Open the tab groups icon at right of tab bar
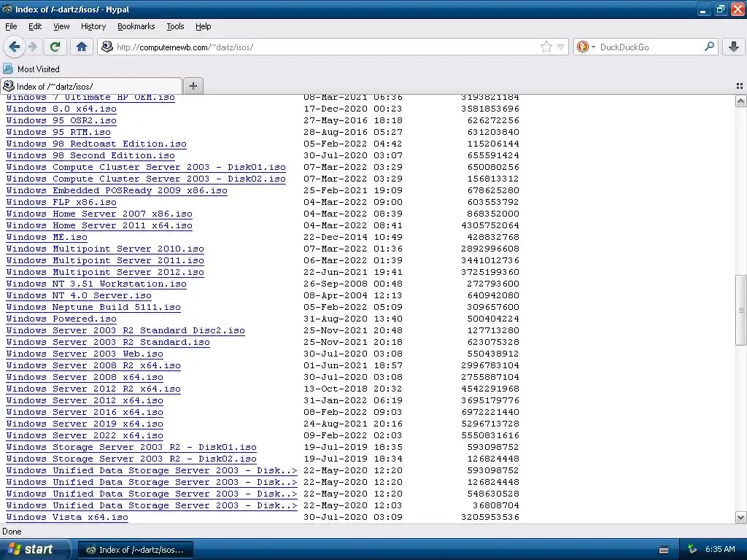This screenshot has height=560, width=747. click(740, 86)
